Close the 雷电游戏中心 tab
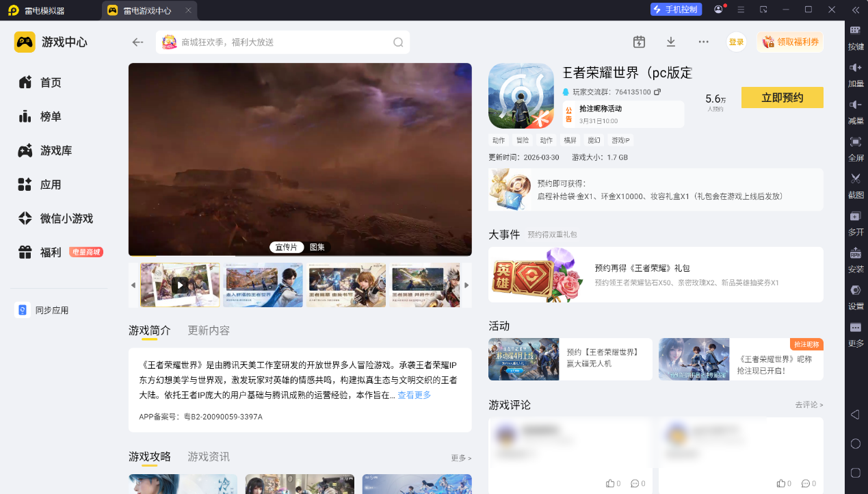Image resolution: width=868 pixels, height=494 pixels. [x=188, y=10]
